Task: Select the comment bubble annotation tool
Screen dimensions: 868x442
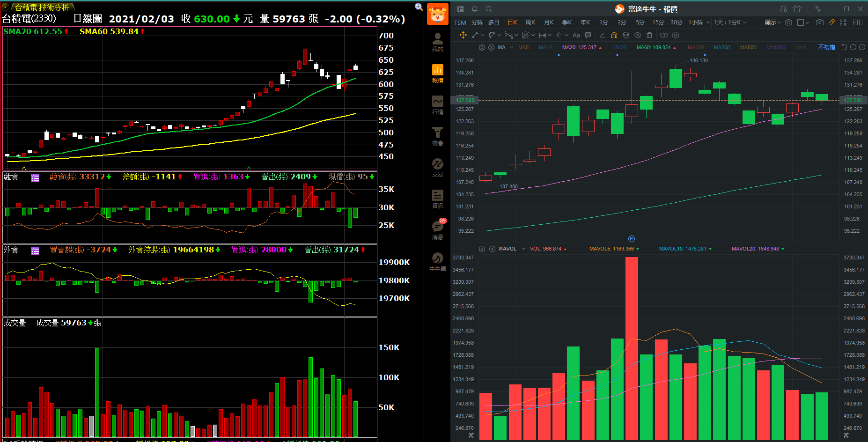Action: pyautogui.click(x=588, y=35)
